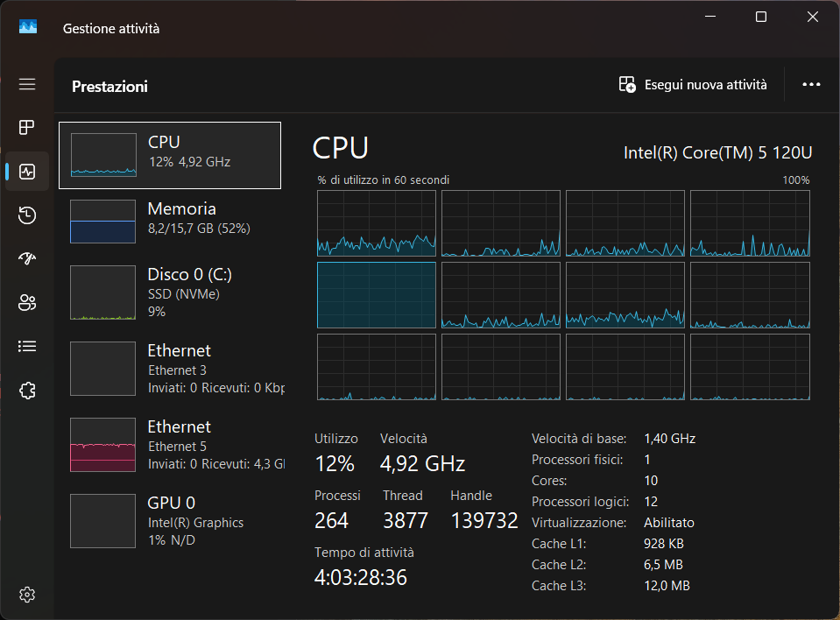
Task: Maximize the Gestione attività window
Action: click(x=760, y=17)
